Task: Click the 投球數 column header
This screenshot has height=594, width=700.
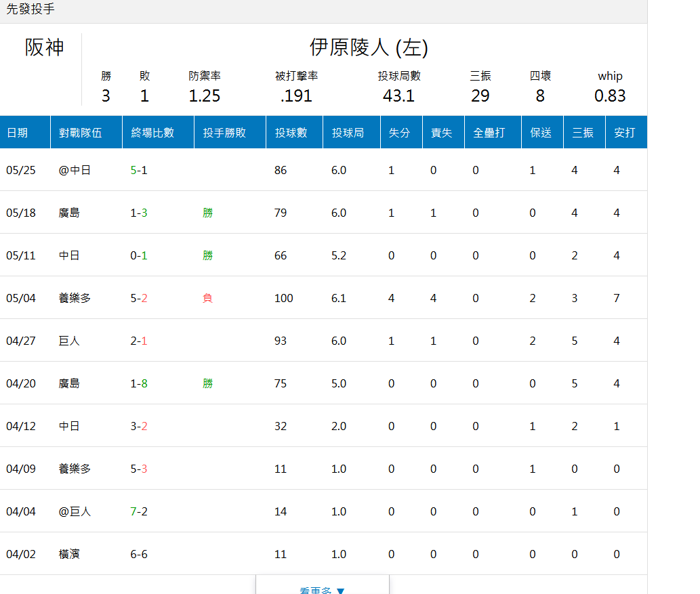Action: pos(294,133)
